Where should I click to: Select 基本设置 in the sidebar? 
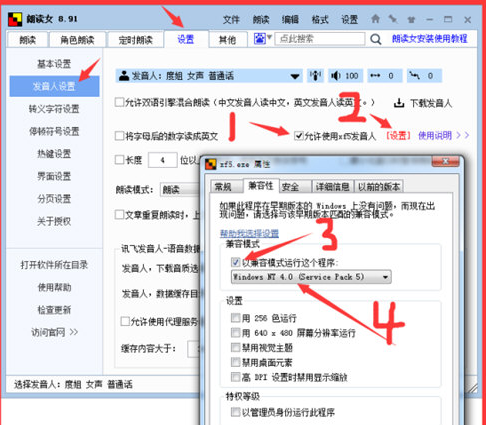tap(54, 64)
